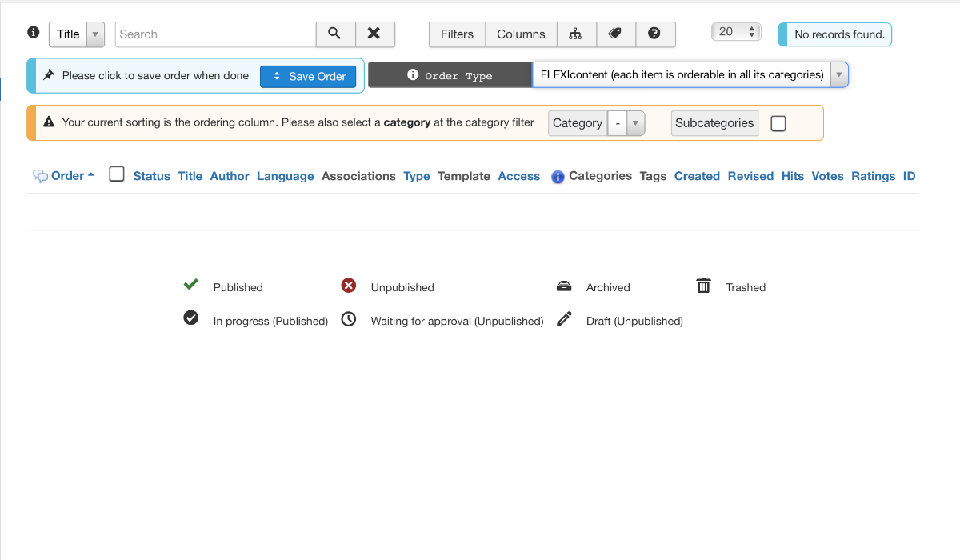960x560 pixels.
Task: Click the magnifier search icon button
Action: pos(335,34)
